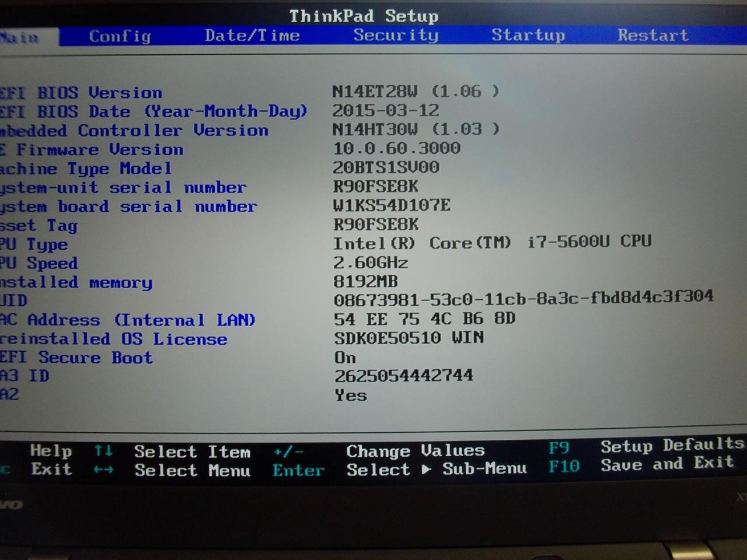Click F9 Setup Defaults key

(558, 447)
